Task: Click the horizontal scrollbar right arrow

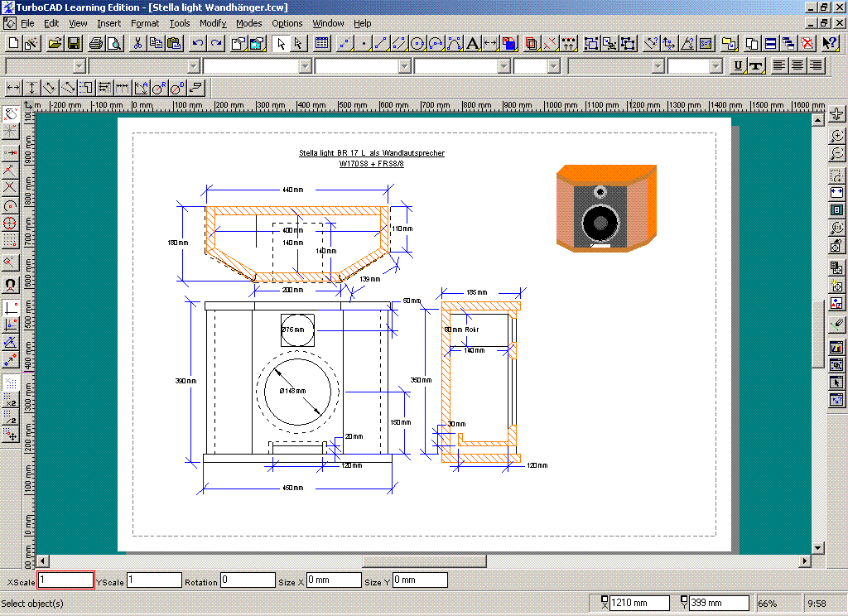Action: [803, 561]
